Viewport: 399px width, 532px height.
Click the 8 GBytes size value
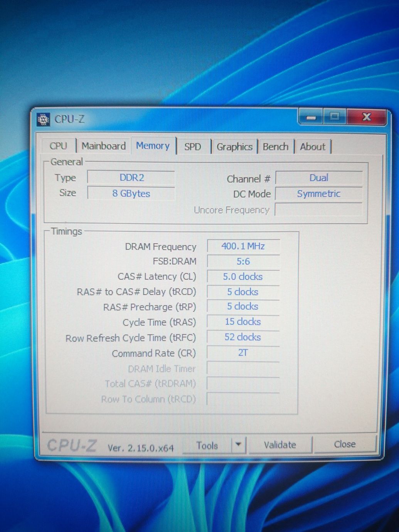tap(131, 194)
